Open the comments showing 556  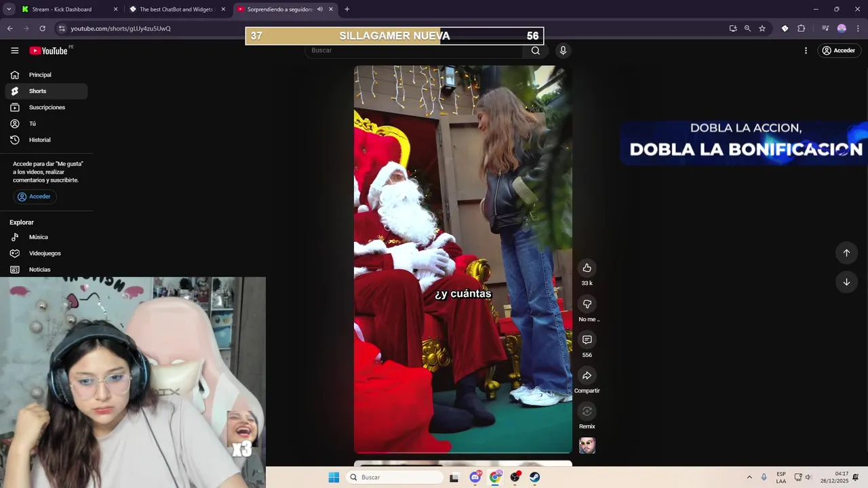coord(587,340)
